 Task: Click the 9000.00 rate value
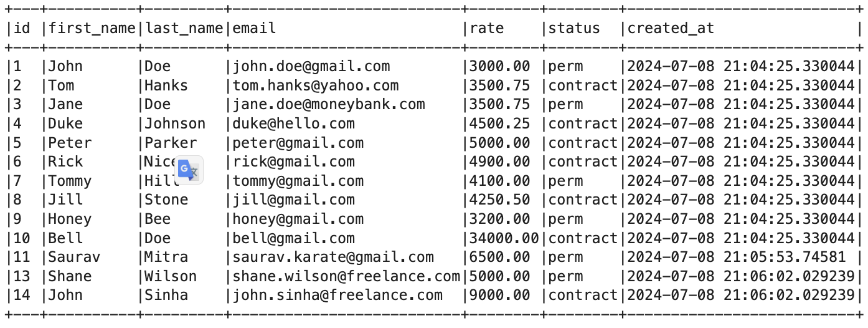coord(500,295)
